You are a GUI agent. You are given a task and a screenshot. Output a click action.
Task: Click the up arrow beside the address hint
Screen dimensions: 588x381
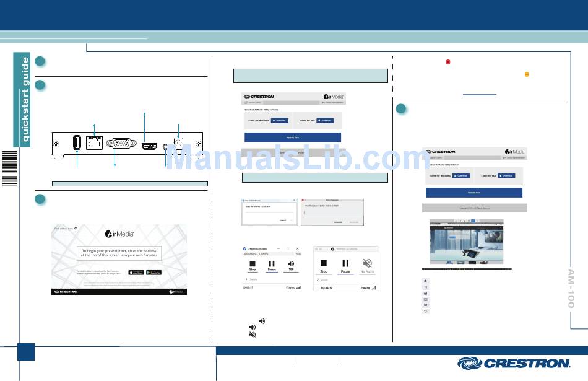pyautogui.click(x=76, y=228)
